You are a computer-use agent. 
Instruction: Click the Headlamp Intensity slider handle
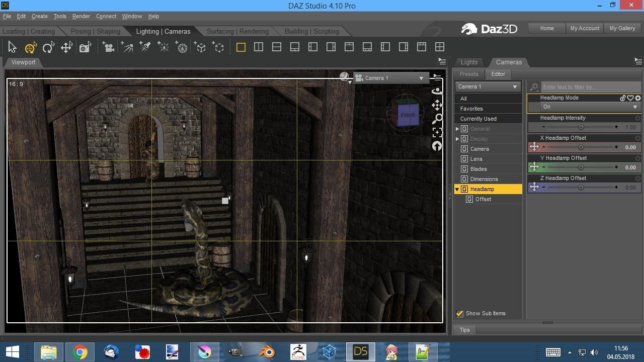click(x=581, y=127)
